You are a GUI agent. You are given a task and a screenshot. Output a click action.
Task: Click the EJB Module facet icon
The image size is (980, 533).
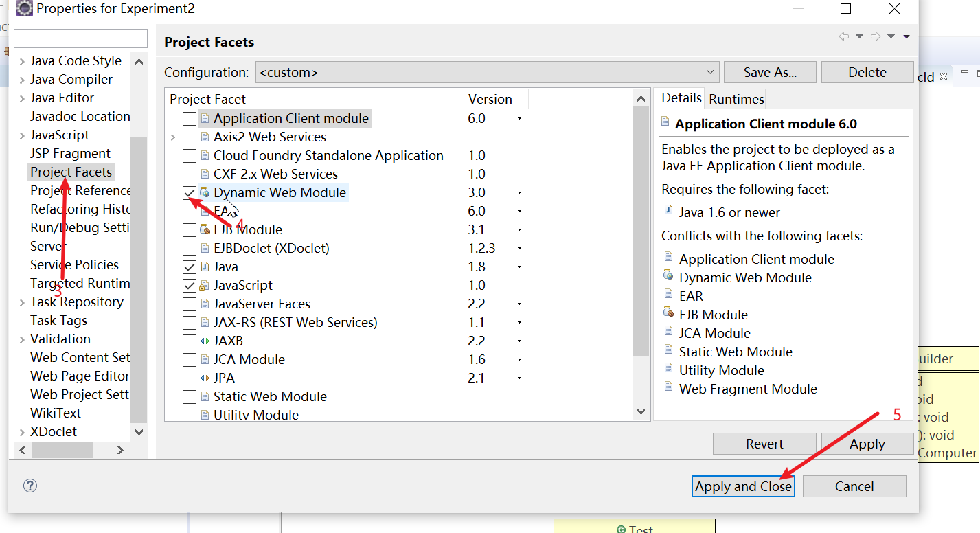(x=205, y=229)
